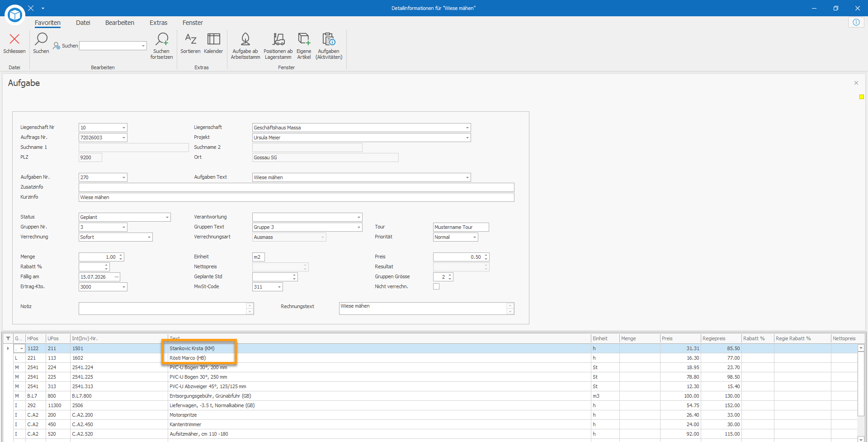The image size is (868, 442).
Task: Click the Geplante Std stepper
Action: click(294, 277)
